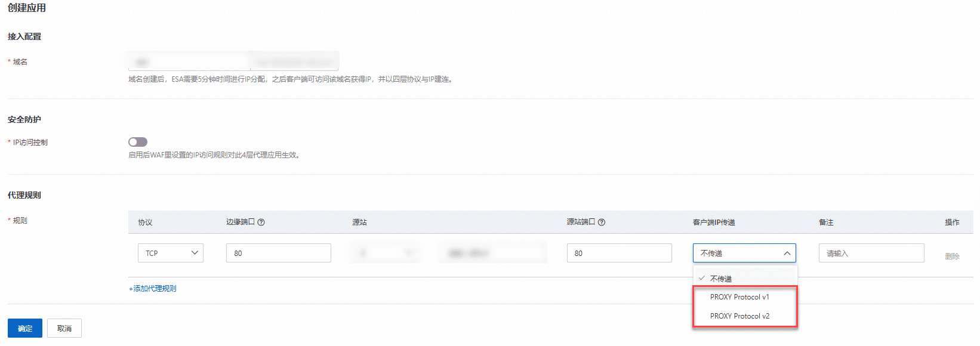Click the 取消 button

[x=64, y=328]
